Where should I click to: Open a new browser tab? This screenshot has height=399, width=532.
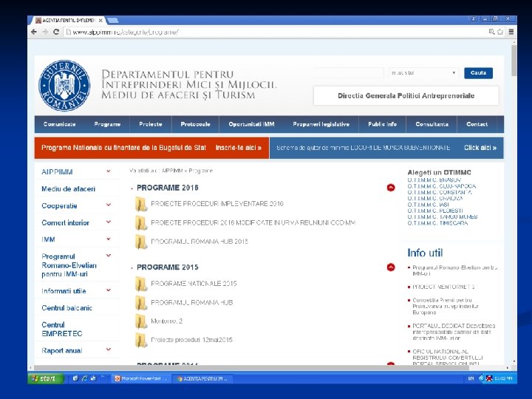(112, 21)
